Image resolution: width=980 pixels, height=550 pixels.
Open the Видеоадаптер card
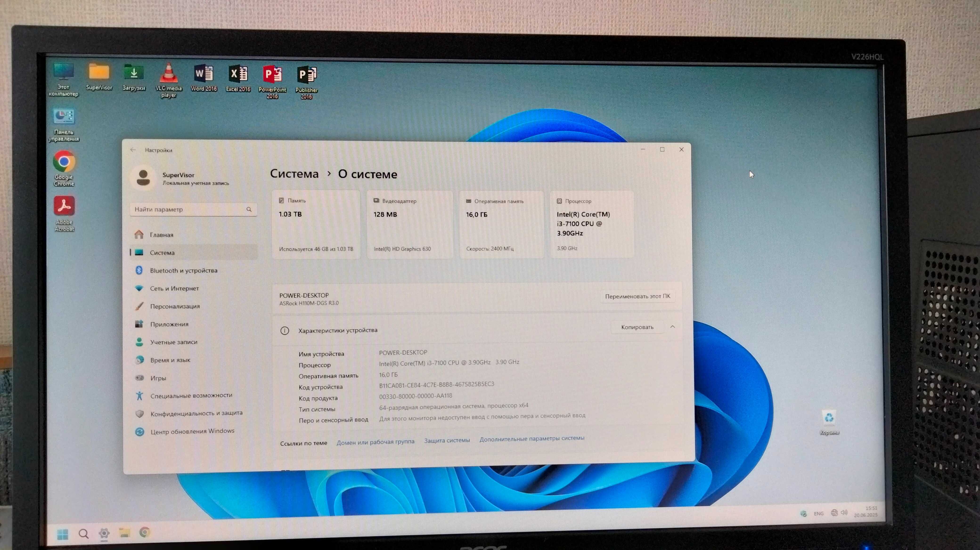[x=410, y=224]
